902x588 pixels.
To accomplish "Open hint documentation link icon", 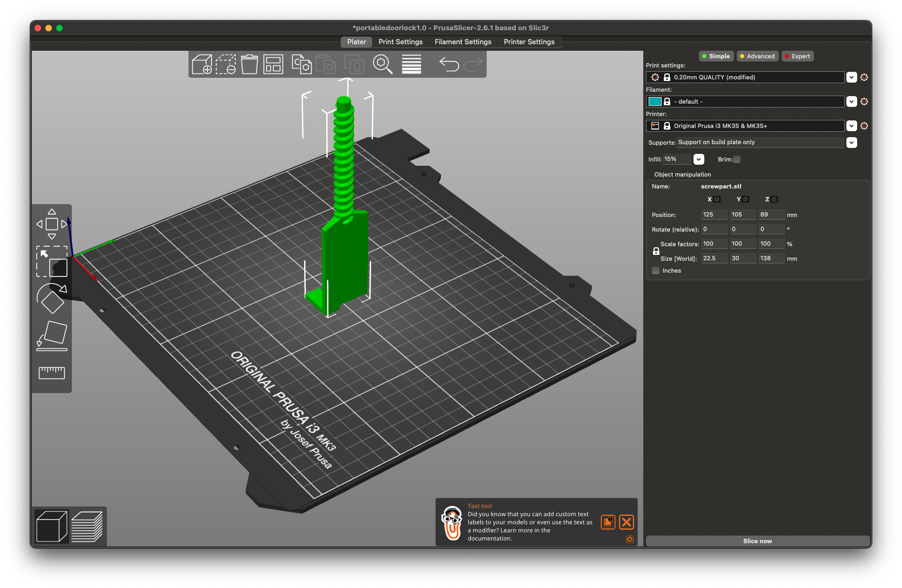I will tap(608, 522).
